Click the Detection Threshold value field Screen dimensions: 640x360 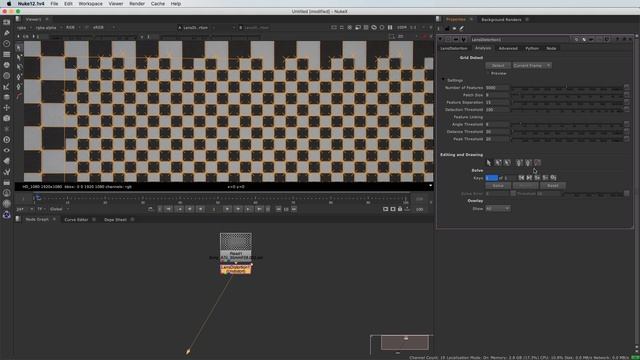[497, 110]
